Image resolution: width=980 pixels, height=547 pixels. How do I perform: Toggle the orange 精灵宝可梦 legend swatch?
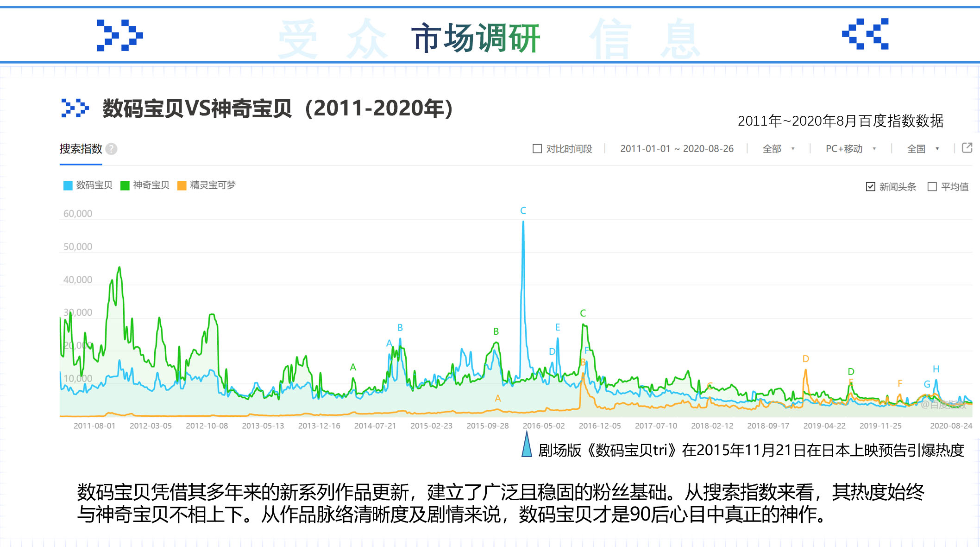(x=182, y=185)
